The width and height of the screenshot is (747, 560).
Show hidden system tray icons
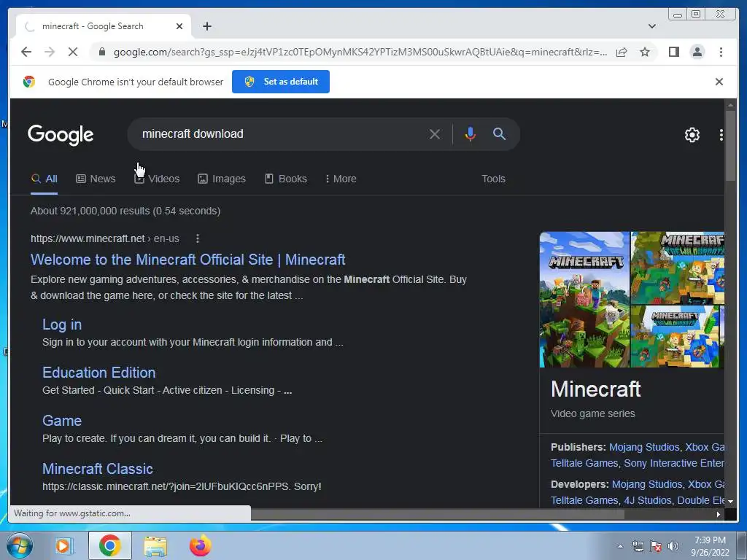(620, 546)
